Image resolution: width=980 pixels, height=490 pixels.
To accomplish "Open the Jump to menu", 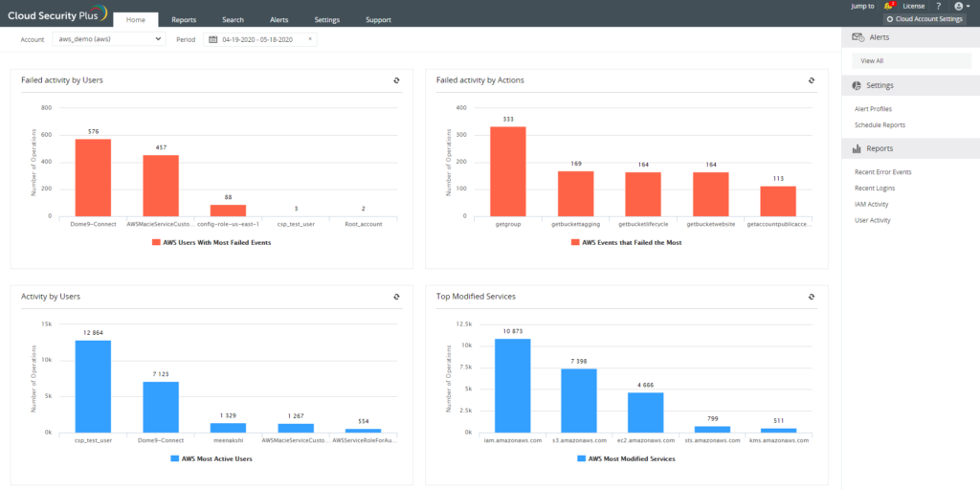I will (862, 7).
